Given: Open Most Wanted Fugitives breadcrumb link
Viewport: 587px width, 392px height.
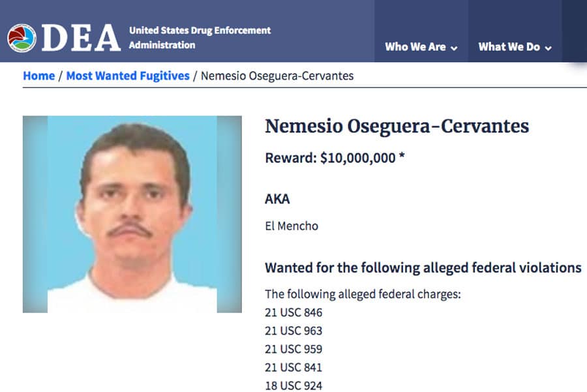Looking at the screenshot, I should pos(128,76).
